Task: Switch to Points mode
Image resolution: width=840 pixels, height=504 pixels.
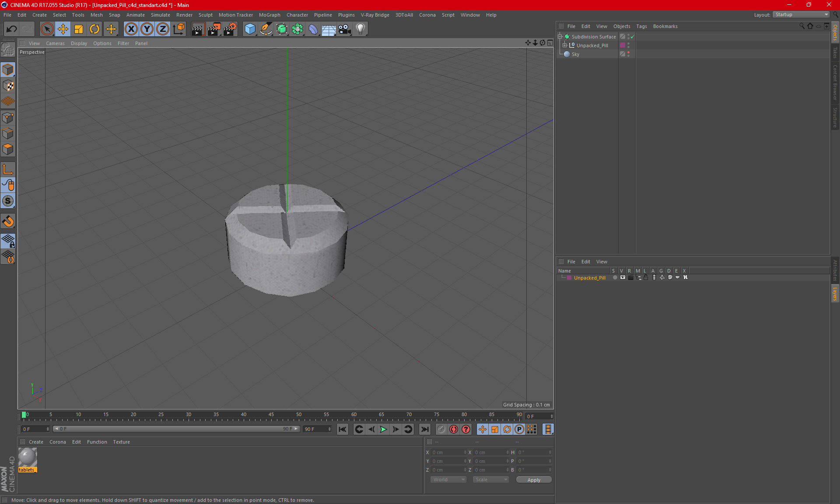Action: pyautogui.click(x=8, y=118)
